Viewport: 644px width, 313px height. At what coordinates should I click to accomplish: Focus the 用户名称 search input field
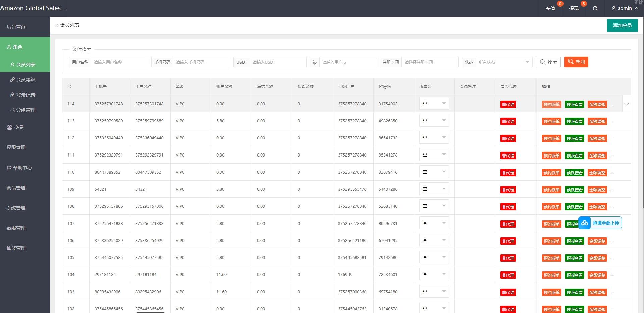[119, 62]
